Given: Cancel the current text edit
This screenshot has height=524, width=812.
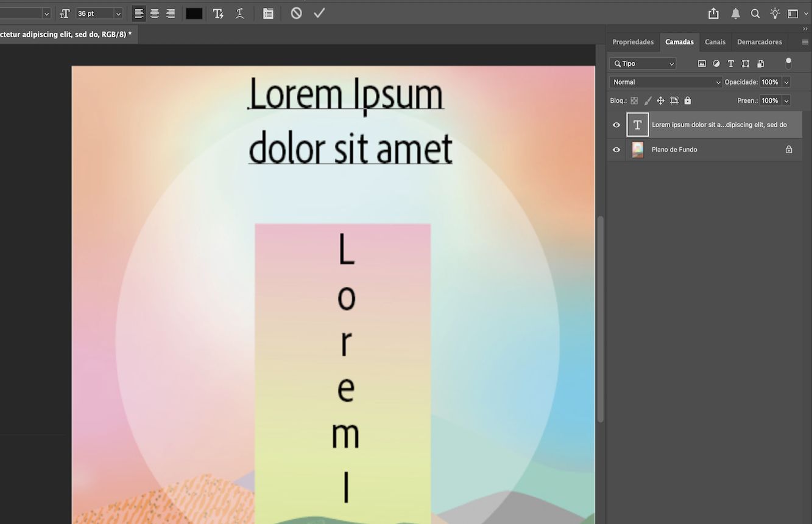Looking at the screenshot, I should pos(296,13).
